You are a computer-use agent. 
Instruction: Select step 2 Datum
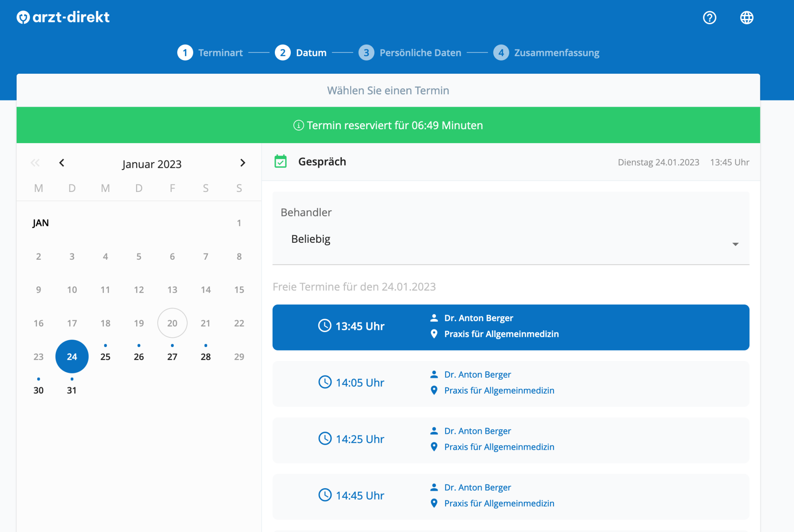(301, 52)
